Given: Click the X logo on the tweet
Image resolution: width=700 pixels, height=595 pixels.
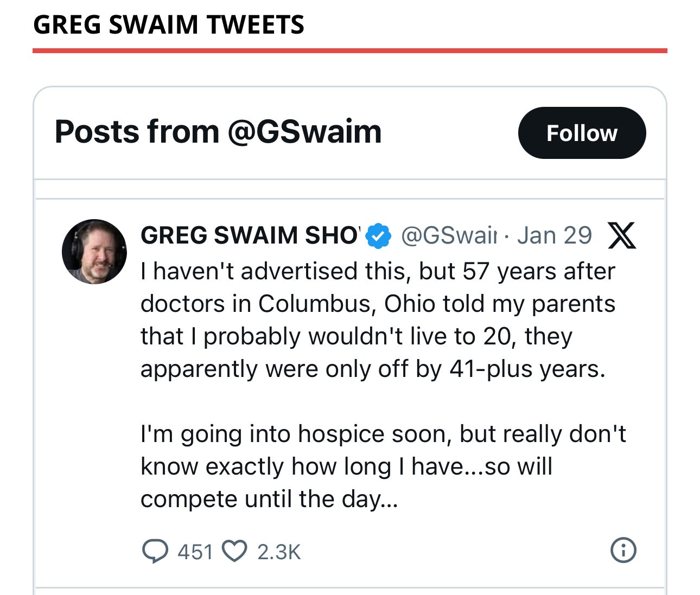Looking at the screenshot, I should (x=623, y=235).
